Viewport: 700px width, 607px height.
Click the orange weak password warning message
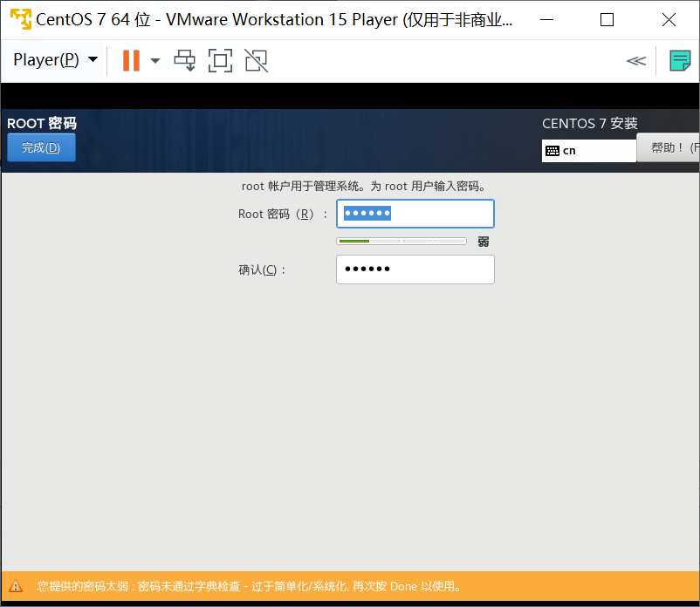[x=249, y=586]
